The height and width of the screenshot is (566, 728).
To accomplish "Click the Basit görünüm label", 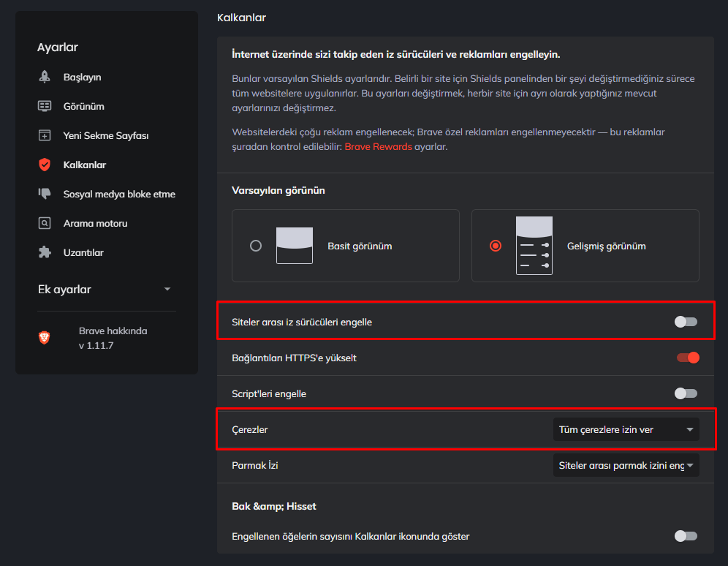I will pyautogui.click(x=360, y=246).
